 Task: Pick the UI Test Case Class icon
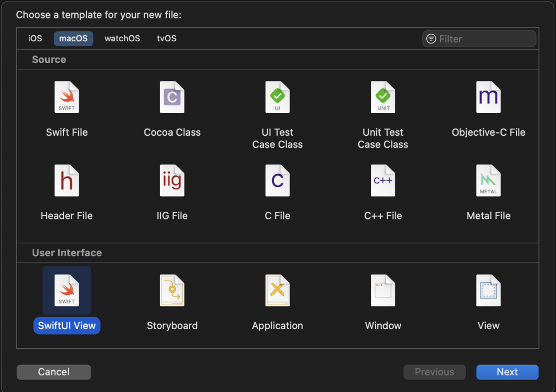(x=277, y=97)
